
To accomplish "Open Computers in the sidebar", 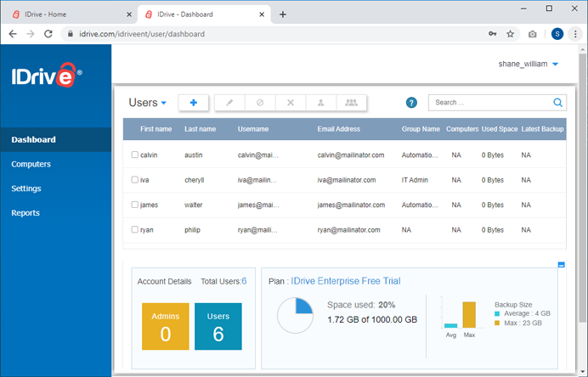I will [x=31, y=164].
